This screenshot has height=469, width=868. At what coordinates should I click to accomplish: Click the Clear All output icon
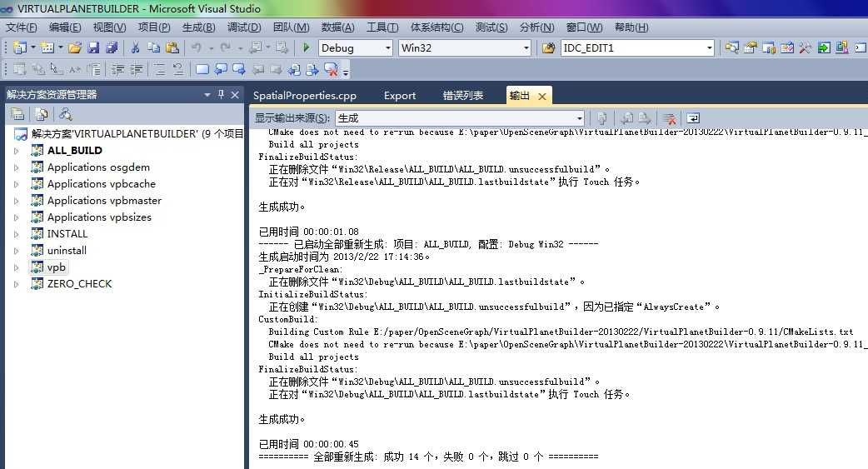point(669,118)
